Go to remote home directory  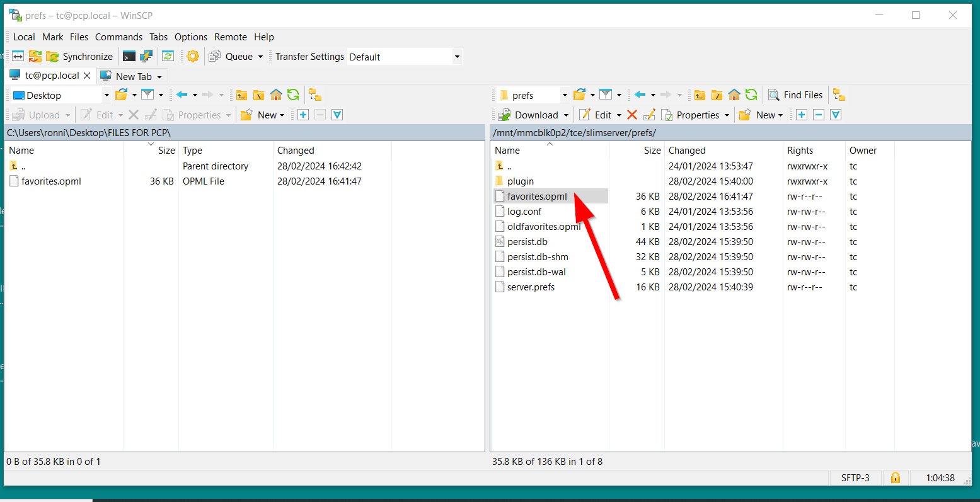[734, 95]
